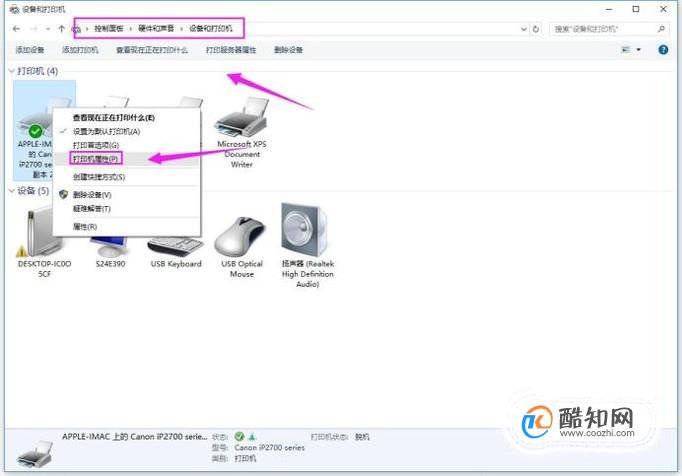Collapse the 打印机 (4) group
Viewport: 682px width, 476px height.
click(12, 71)
